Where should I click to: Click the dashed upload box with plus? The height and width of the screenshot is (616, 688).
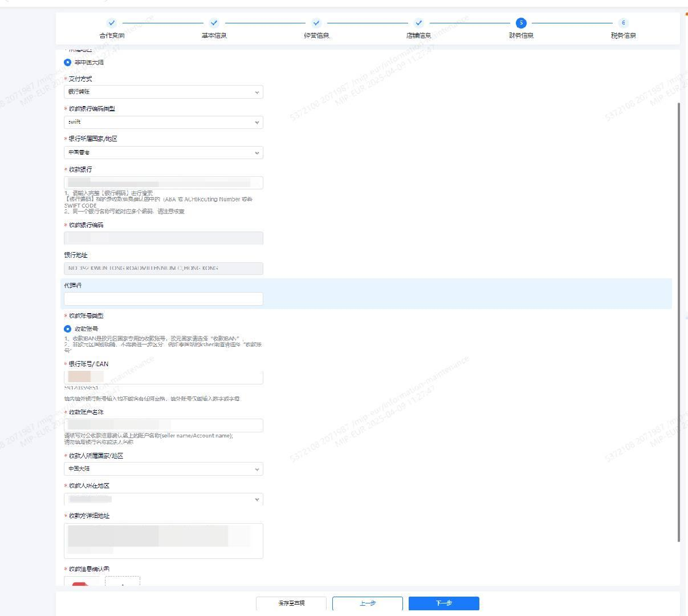click(123, 581)
